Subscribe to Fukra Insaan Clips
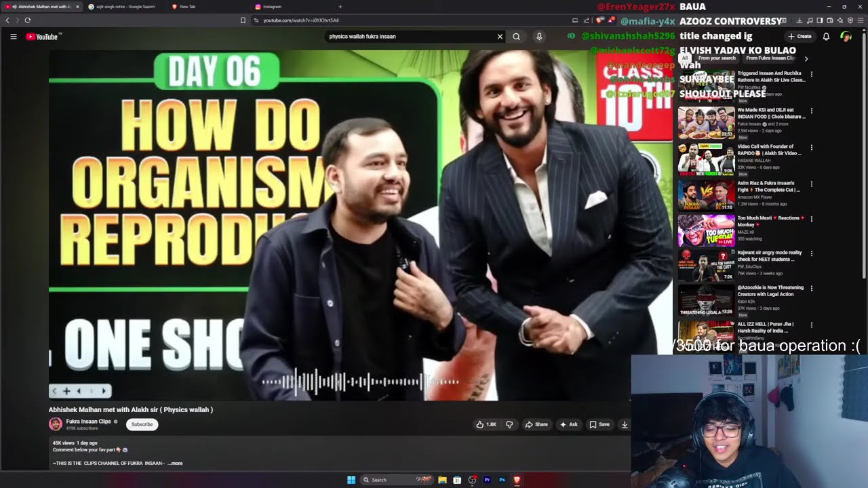Screen dimensions: 868x488 142,424
